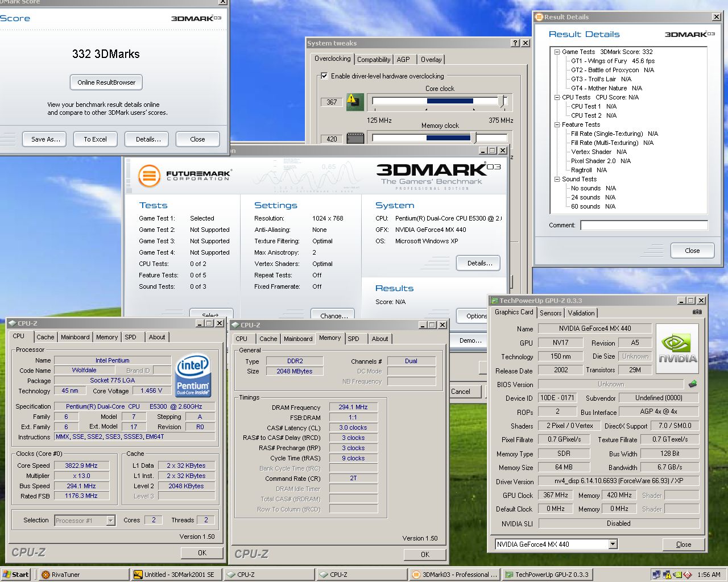Click the memory clock slider handle
This screenshot has height=582, width=728.
[x=473, y=138]
